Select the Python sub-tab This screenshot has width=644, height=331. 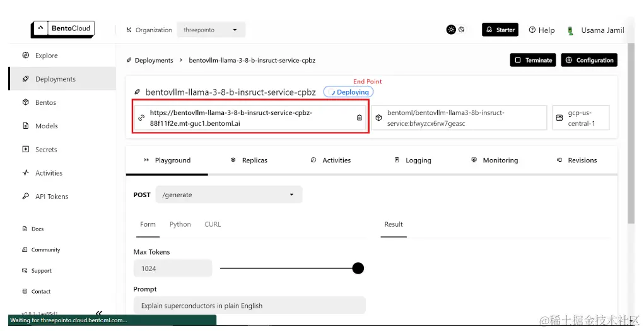[180, 224]
